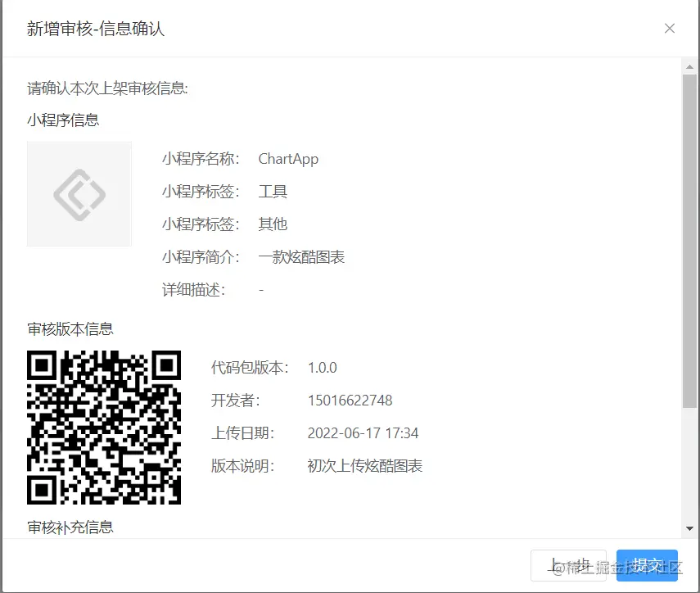The image size is (700, 593).
Task: Click the 上传日期 label
Action: pyautogui.click(x=243, y=433)
